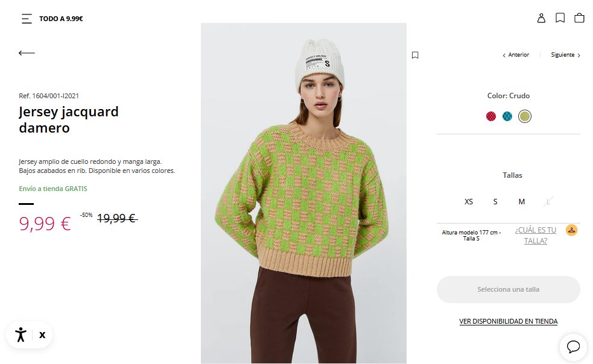
Task: Go to Siguiente product
Action: coord(565,55)
